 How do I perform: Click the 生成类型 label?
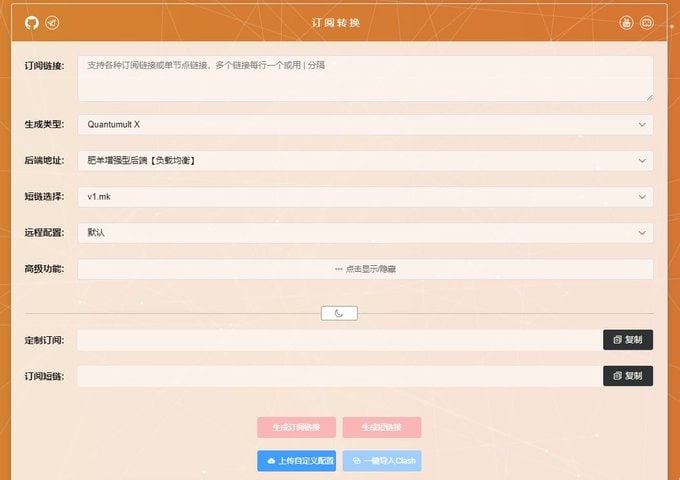coord(44,124)
